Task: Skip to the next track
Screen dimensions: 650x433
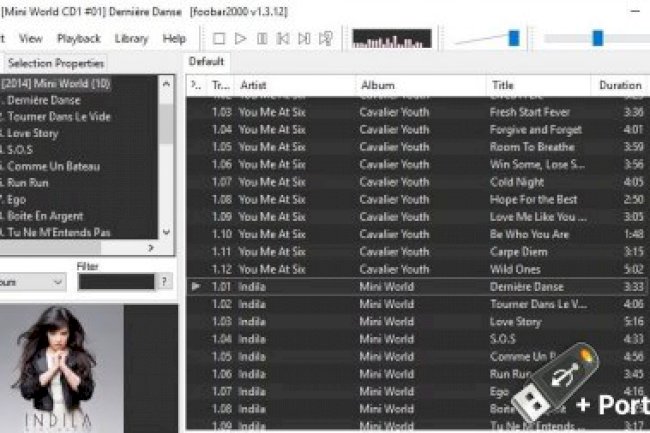Action: coord(304,38)
